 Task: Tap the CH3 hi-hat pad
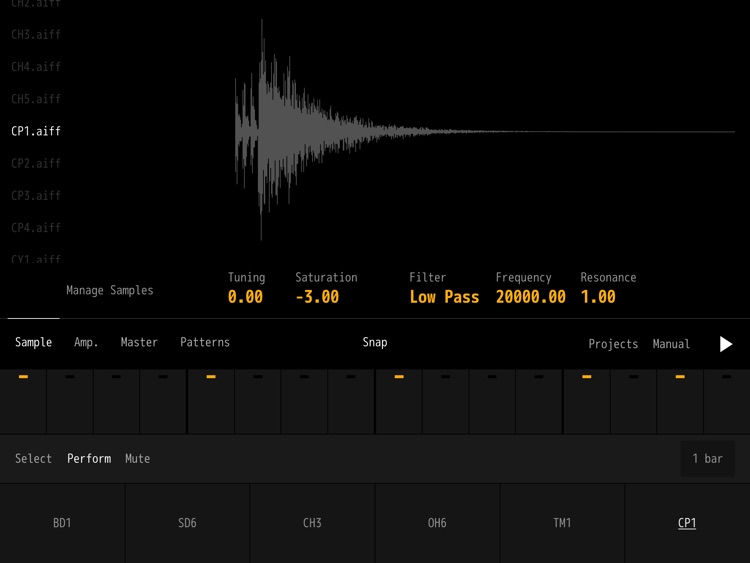[x=312, y=523]
